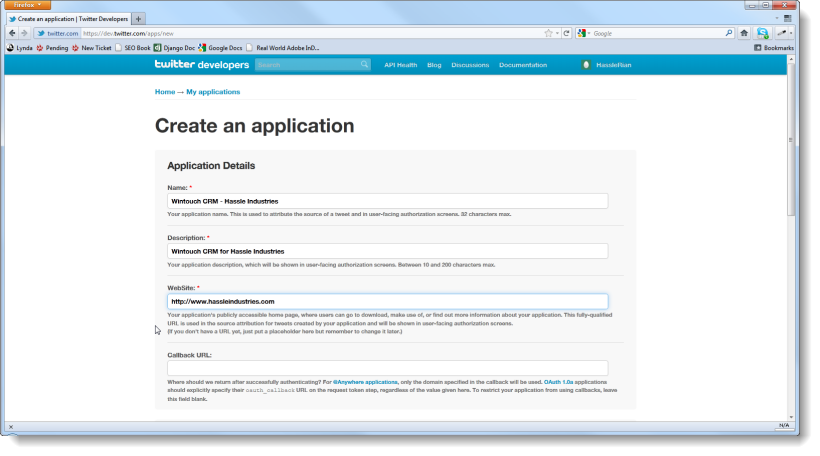The width and height of the screenshot is (820, 456).
Task: Go to the Discussions page
Action: click(470, 65)
